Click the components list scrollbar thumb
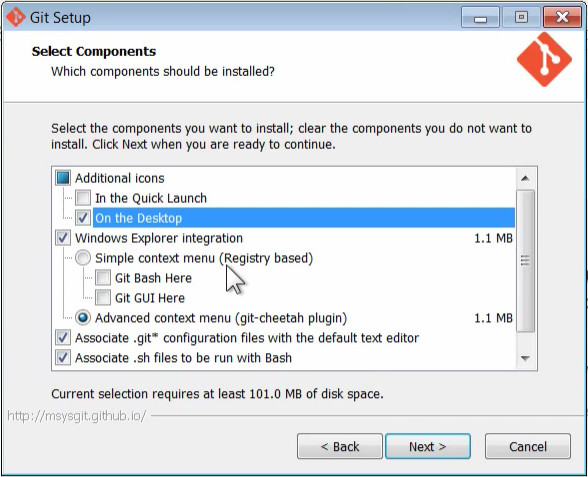588x477 pixels. pyautogui.click(x=525, y=261)
